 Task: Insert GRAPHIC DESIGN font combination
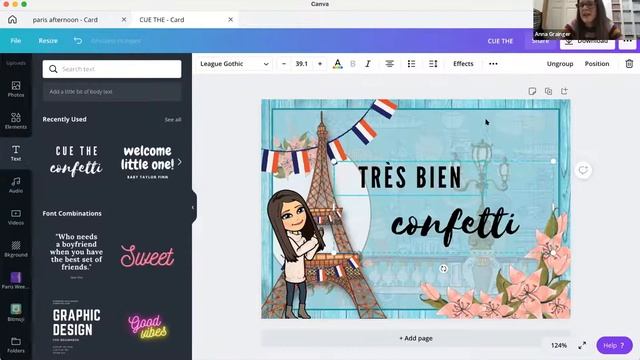click(x=76, y=327)
